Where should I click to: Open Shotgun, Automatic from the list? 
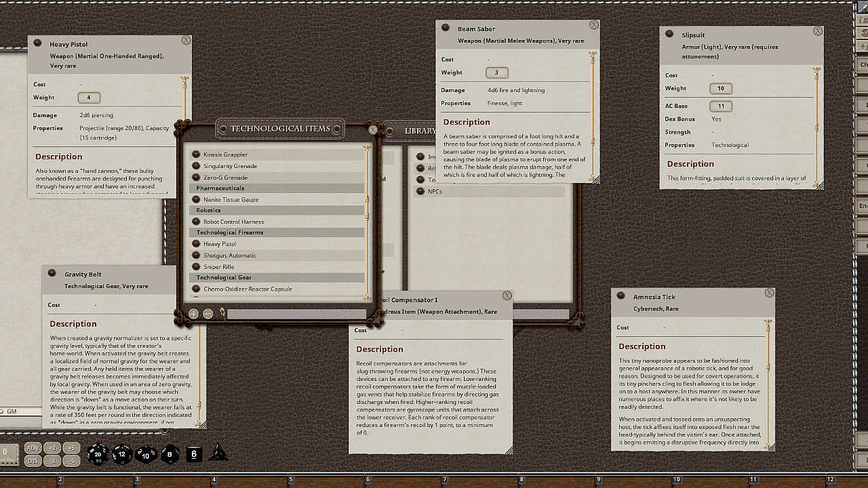click(x=230, y=256)
